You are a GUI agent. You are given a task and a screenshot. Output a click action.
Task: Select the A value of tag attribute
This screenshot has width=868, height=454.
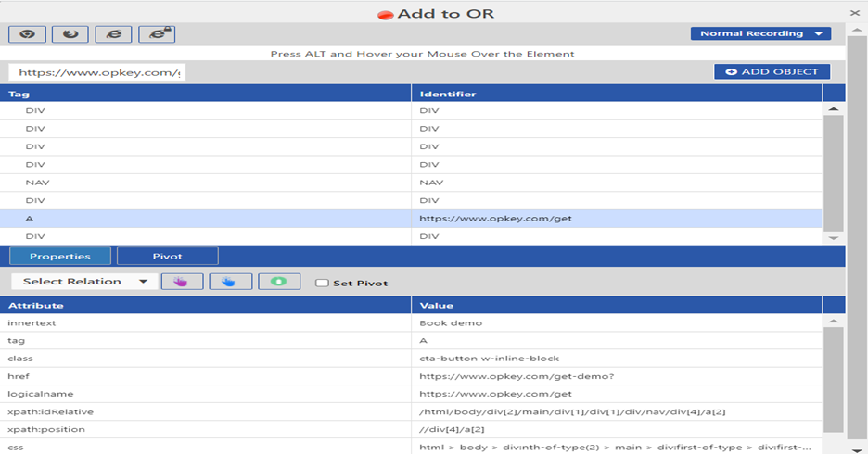point(617,341)
